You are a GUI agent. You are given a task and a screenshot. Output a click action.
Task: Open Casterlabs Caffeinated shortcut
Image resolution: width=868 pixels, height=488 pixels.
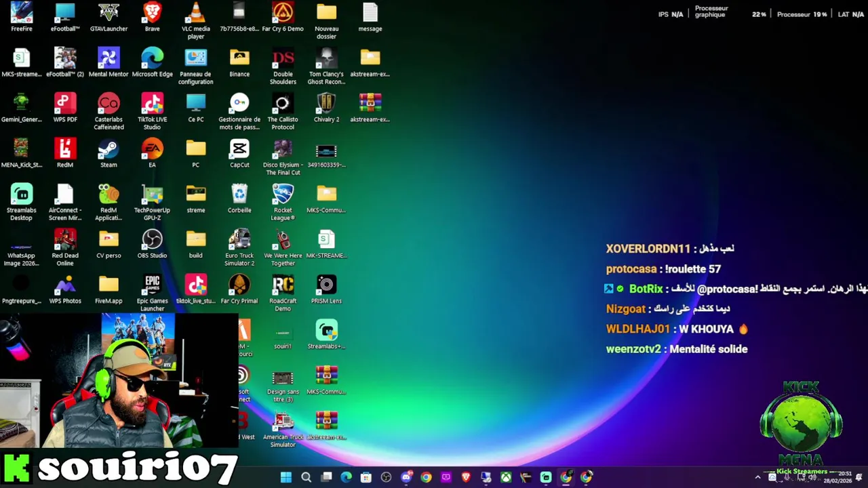pyautogui.click(x=108, y=111)
